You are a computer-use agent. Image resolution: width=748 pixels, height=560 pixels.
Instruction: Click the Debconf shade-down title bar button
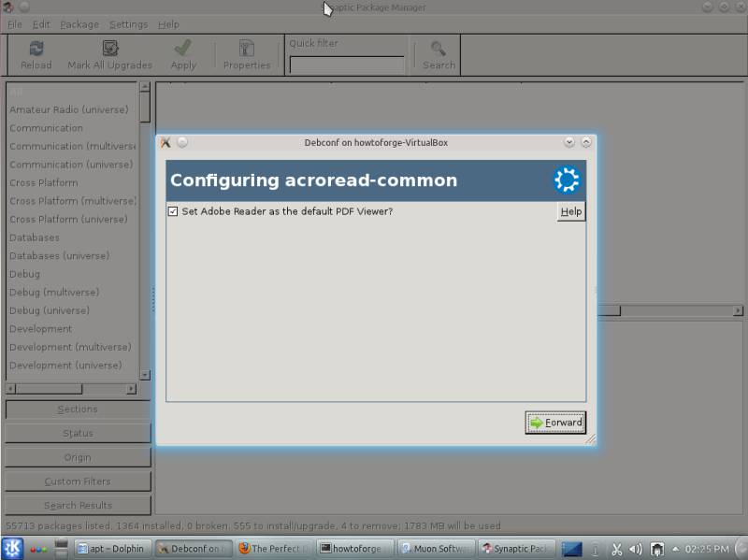[x=568, y=142]
